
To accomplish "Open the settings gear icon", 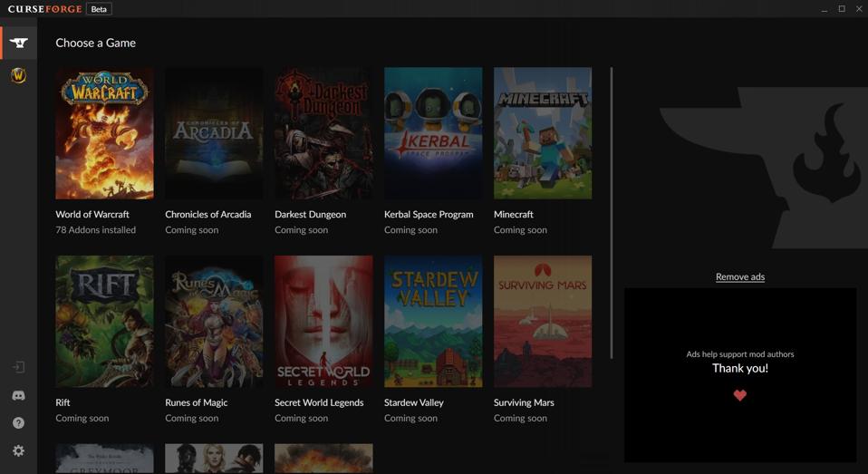I will tap(18, 450).
